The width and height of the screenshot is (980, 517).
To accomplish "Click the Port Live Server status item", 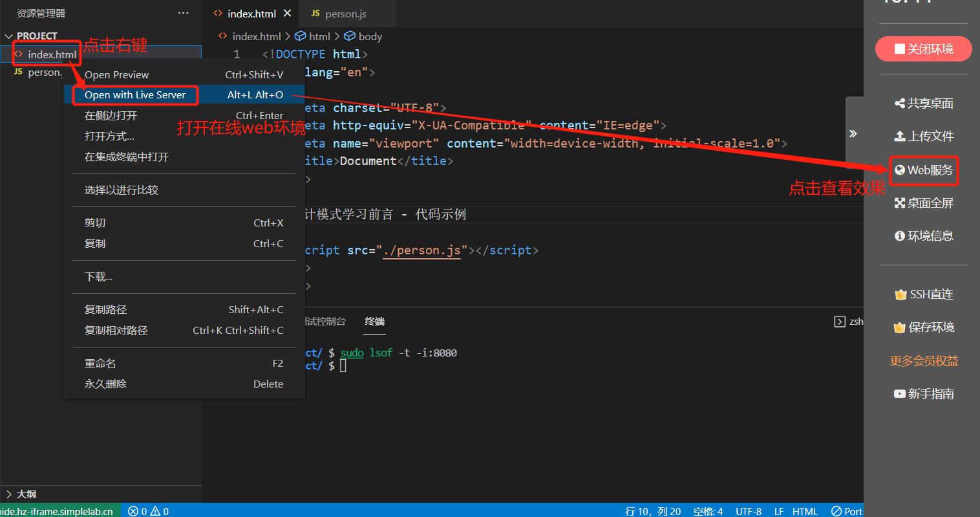I will (847, 511).
